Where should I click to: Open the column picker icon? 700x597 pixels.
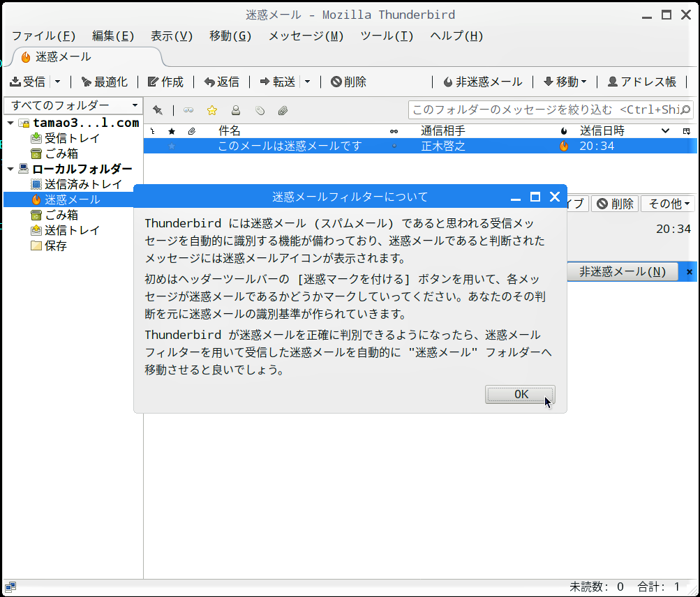tap(687, 130)
